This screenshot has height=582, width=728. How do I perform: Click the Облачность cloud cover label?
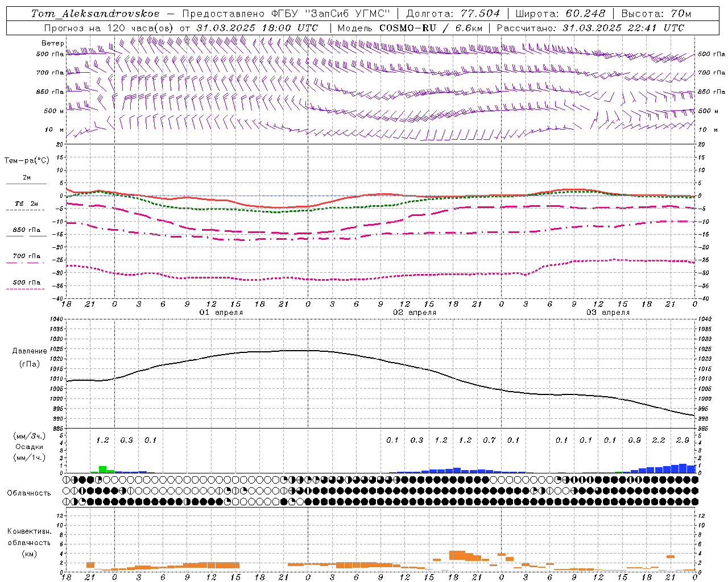[29, 493]
